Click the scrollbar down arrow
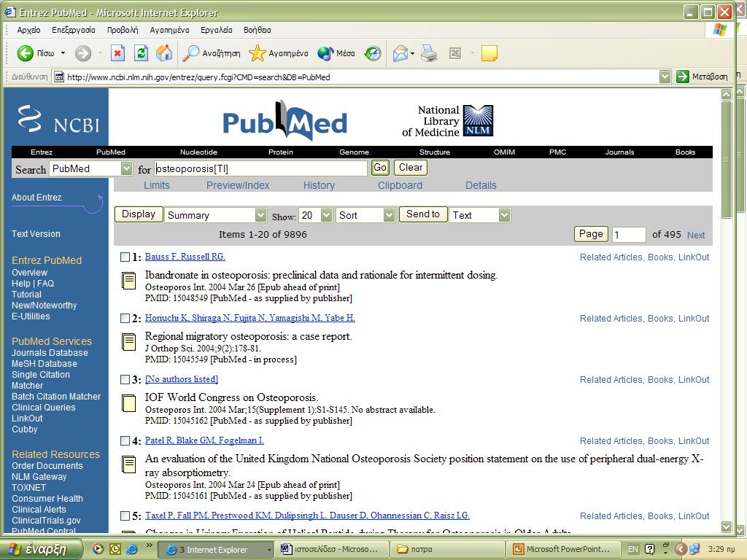747x560 pixels. (726, 526)
